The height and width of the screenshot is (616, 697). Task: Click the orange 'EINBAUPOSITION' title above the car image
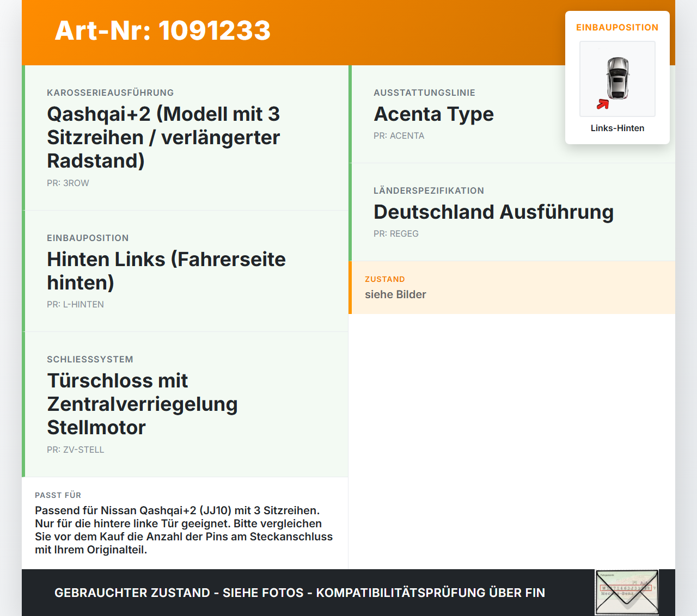[x=617, y=27]
